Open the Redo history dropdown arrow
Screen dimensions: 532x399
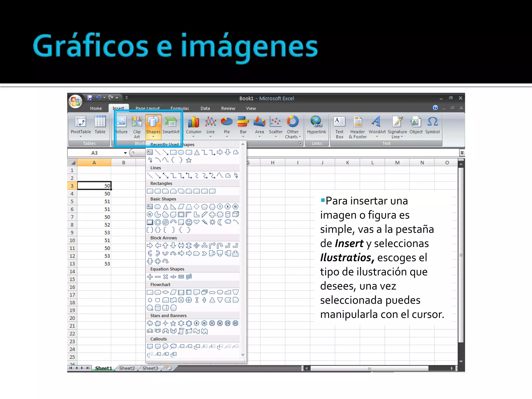click(x=117, y=98)
